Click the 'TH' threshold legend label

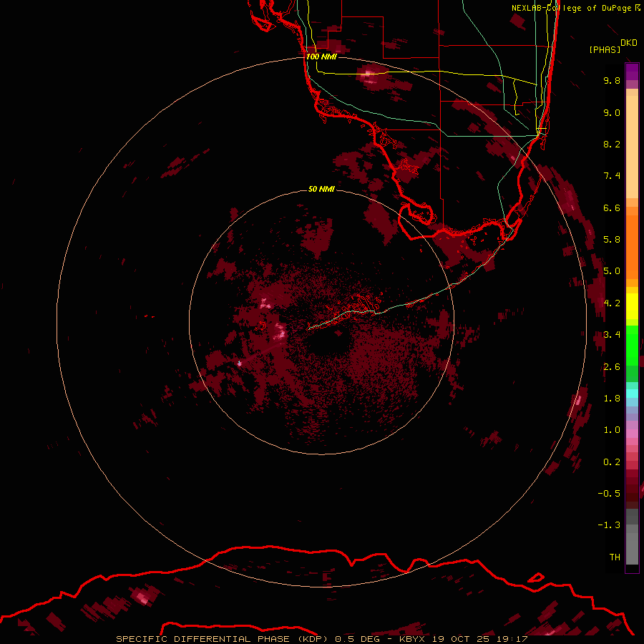[x=615, y=557]
